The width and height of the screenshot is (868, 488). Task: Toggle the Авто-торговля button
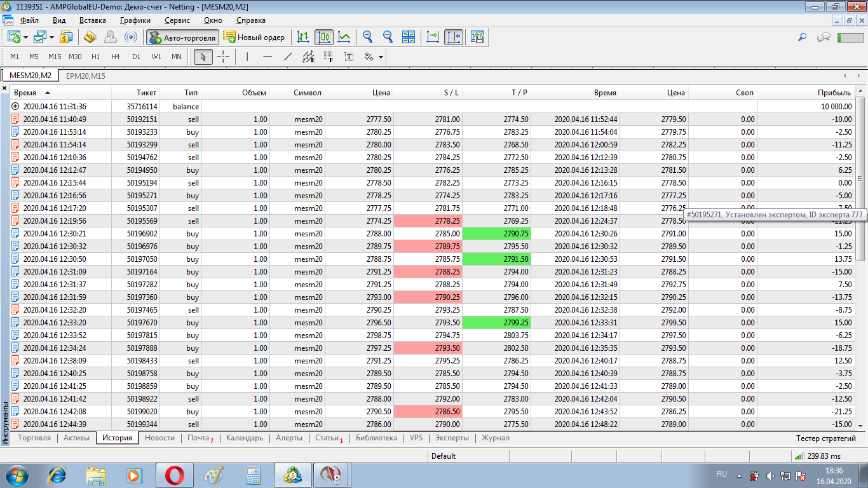pyautogui.click(x=182, y=37)
